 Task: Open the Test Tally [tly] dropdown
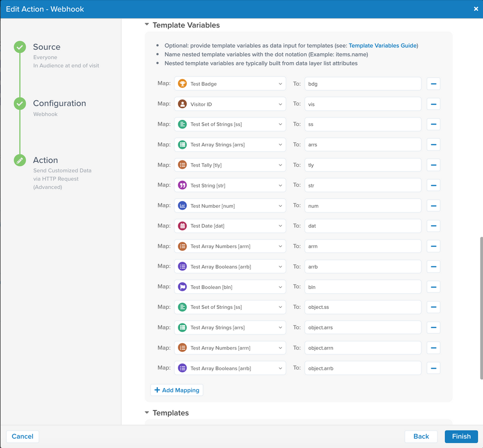click(230, 165)
